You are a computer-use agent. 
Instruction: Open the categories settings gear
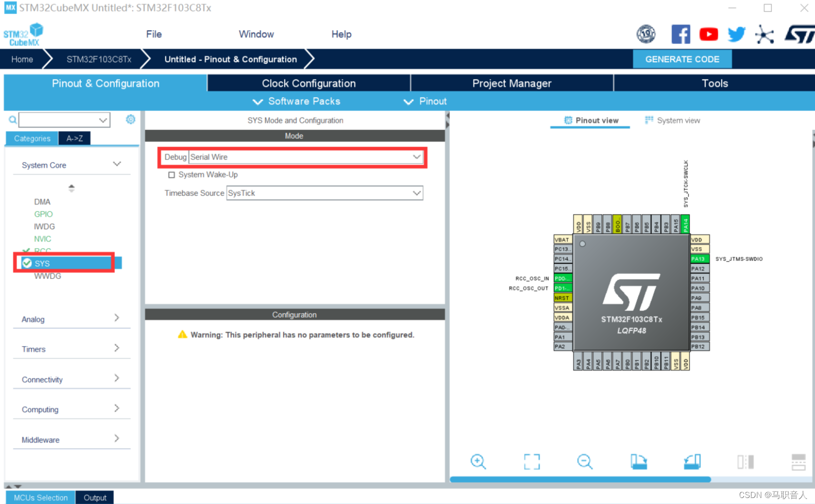click(x=130, y=119)
